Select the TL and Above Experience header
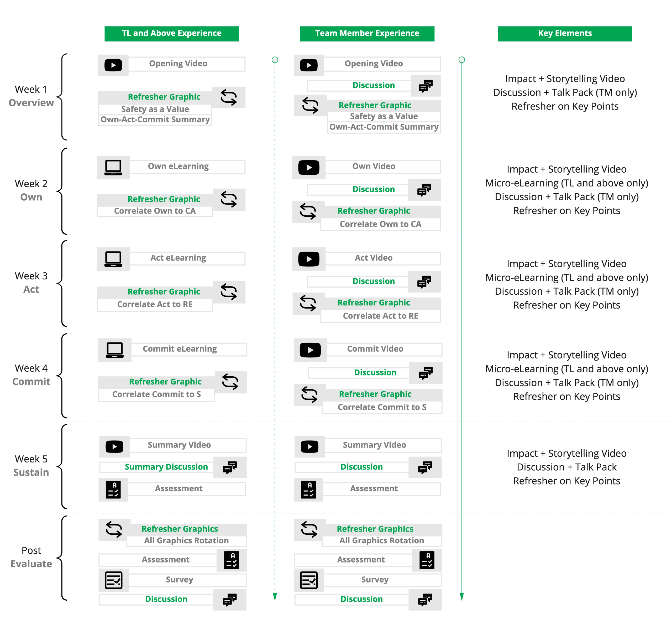 [171, 34]
